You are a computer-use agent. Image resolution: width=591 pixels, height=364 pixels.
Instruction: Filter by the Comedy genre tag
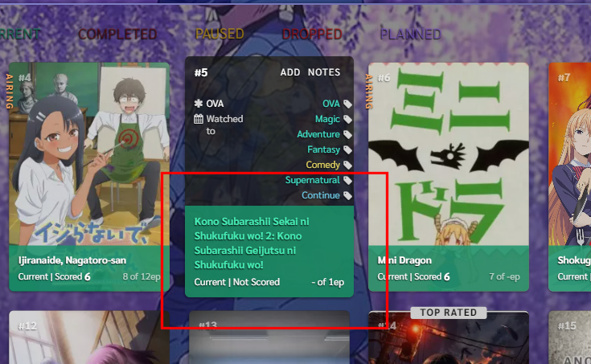pos(322,165)
